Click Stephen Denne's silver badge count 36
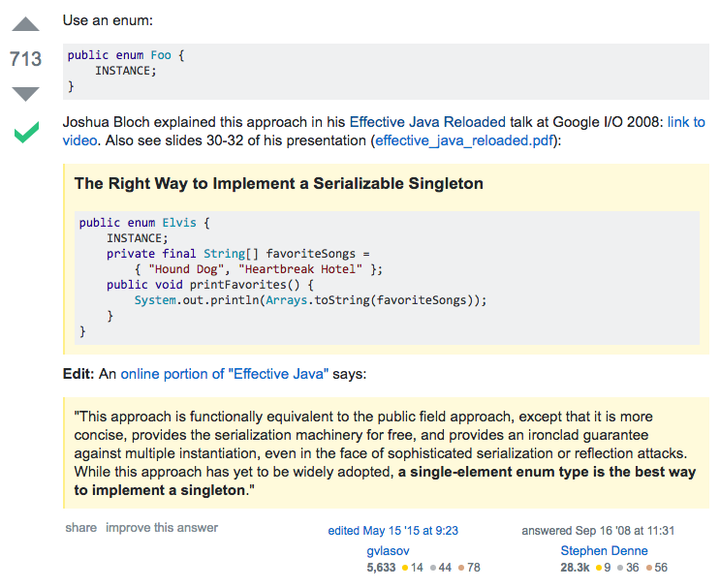720x588 pixels. [632, 568]
